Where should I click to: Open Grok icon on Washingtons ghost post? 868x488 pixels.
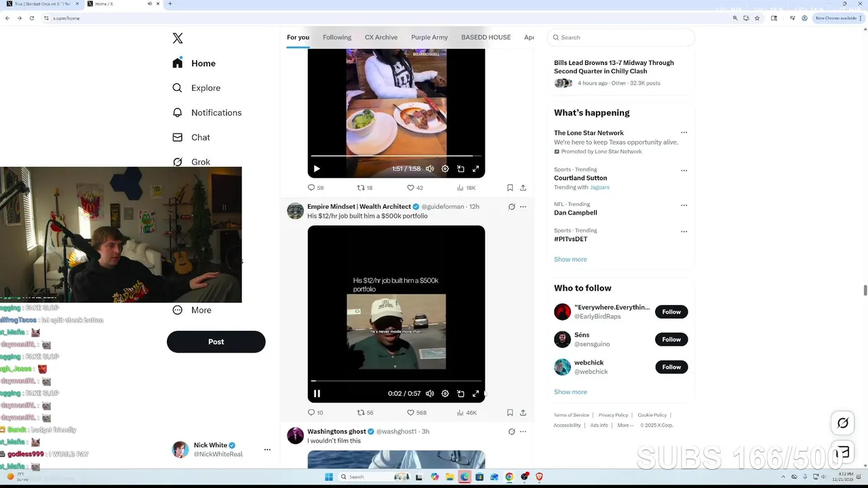point(511,432)
